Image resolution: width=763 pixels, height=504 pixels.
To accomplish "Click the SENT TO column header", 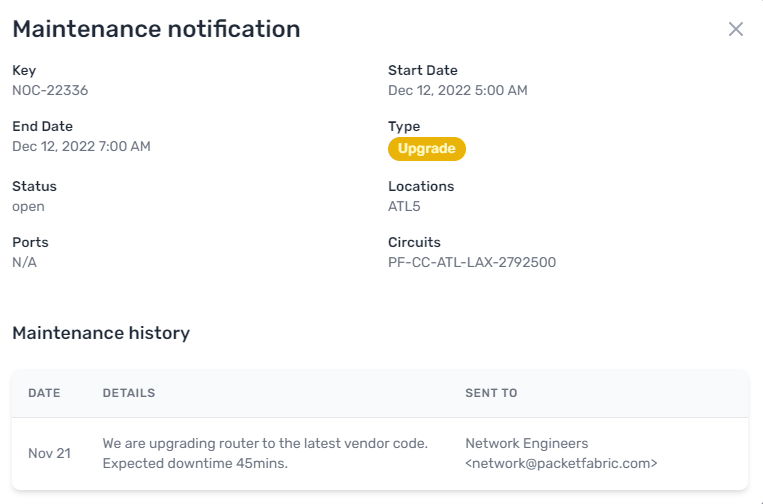I will (491, 393).
